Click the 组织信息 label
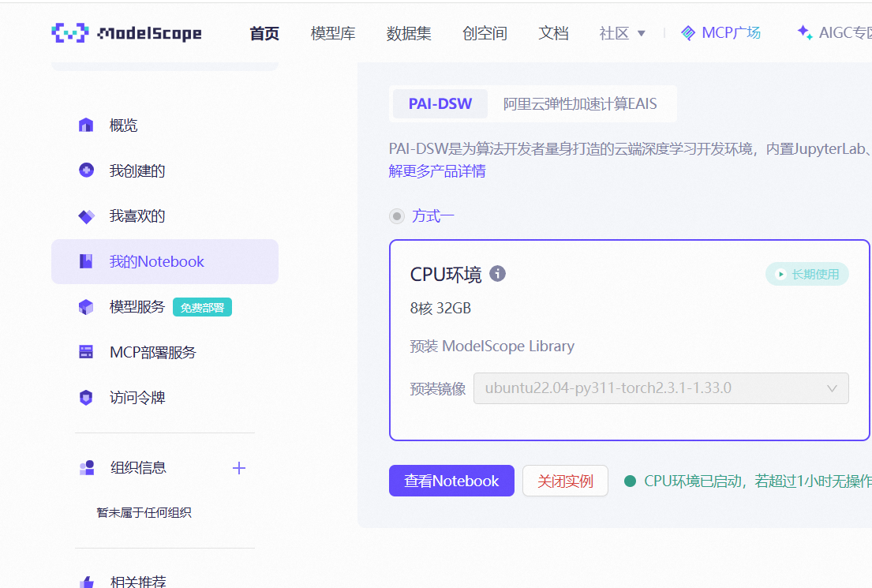 click(x=138, y=468)
